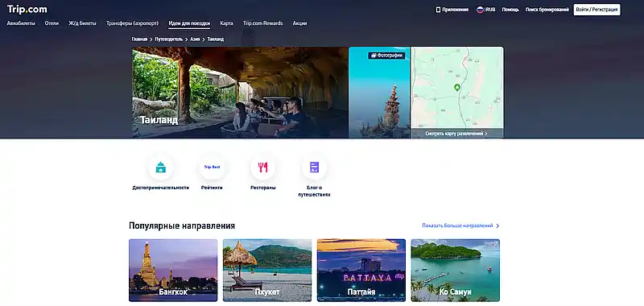
Task: Open Трансферы (аэропорт) menu item
Action: [x=132, y=23]
